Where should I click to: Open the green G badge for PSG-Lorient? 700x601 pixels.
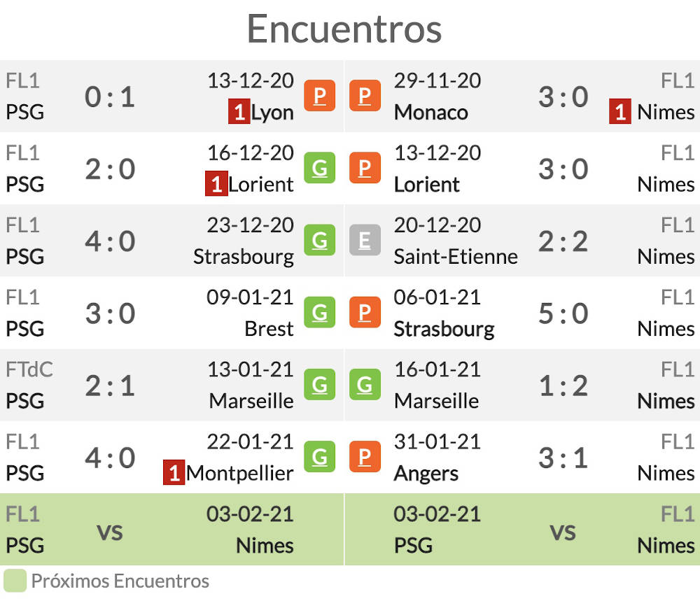point(319,168)
